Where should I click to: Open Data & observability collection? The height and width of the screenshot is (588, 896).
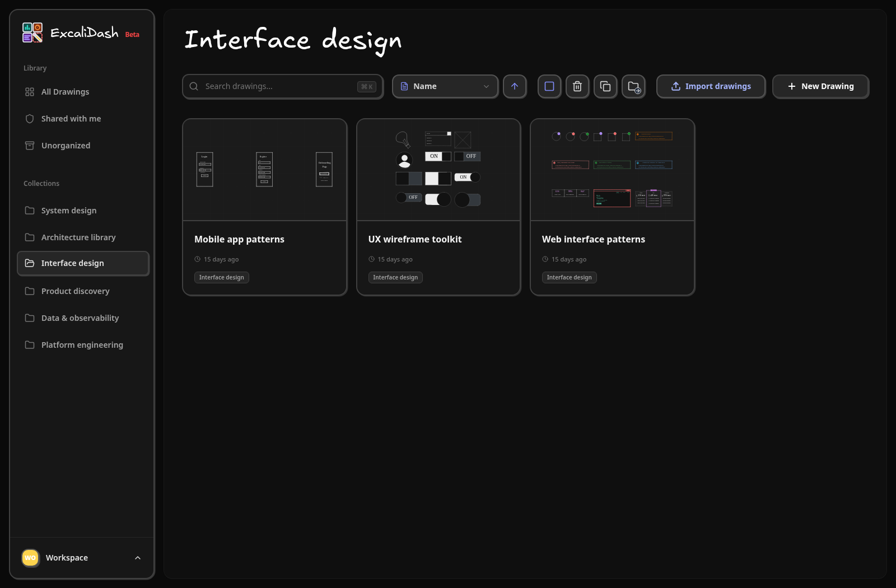tap(82, 318)
